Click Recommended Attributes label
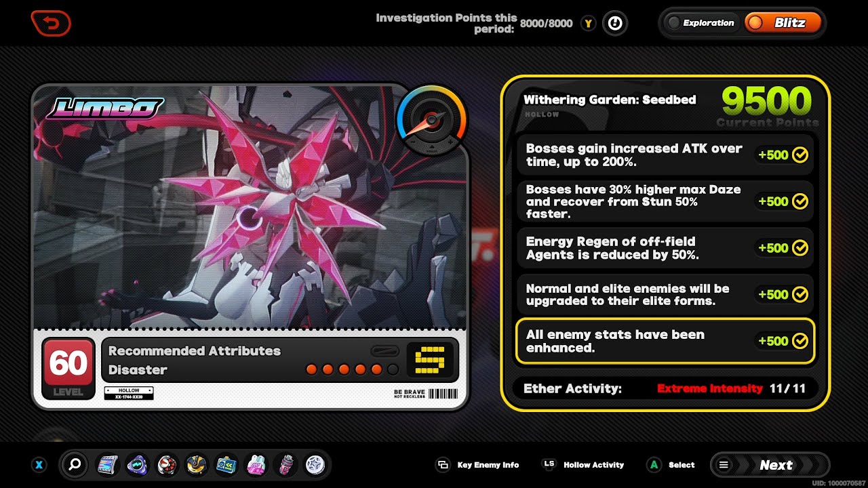 coord(195,351)
